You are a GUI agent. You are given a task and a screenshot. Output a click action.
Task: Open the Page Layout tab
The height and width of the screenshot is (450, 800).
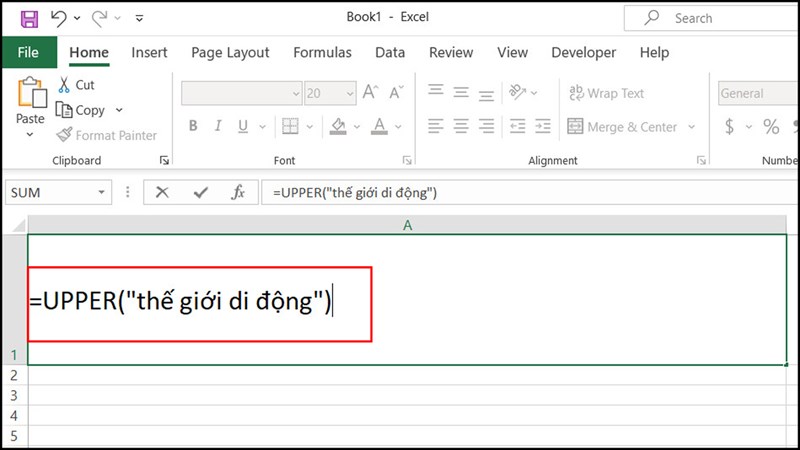click(230, 53)
